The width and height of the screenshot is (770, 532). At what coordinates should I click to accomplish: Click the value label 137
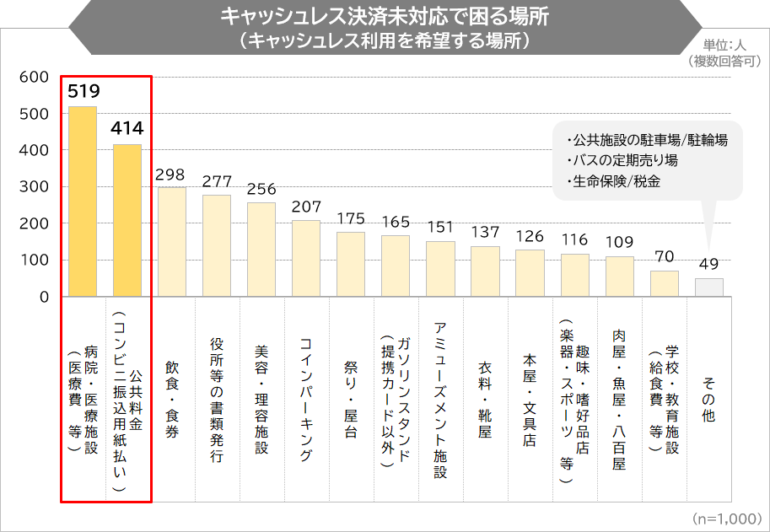pyautogui.click(x=485, y=232)
